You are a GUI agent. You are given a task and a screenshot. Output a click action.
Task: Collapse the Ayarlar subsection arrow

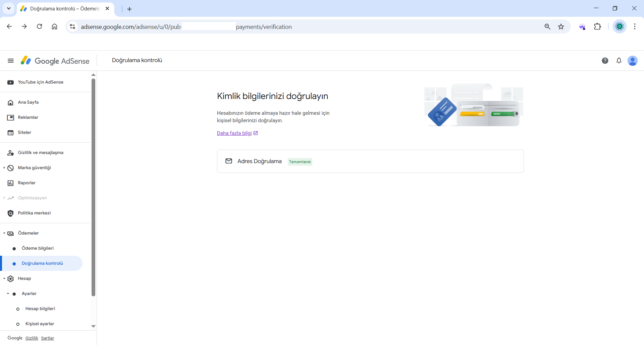coord(8,294)
